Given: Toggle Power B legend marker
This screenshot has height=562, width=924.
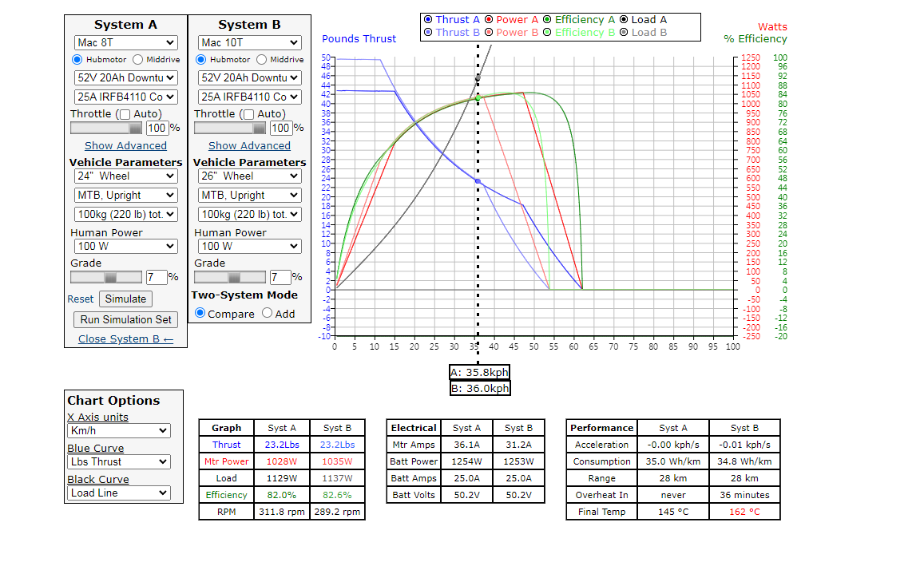Looking at the screenshot, I should click(x=489, y=33).
